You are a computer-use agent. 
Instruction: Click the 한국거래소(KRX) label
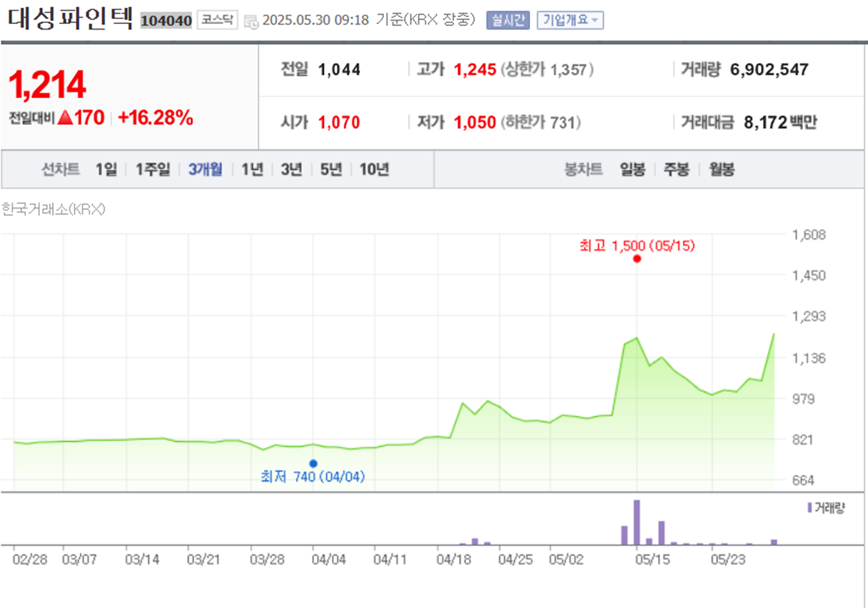(53, 209)
